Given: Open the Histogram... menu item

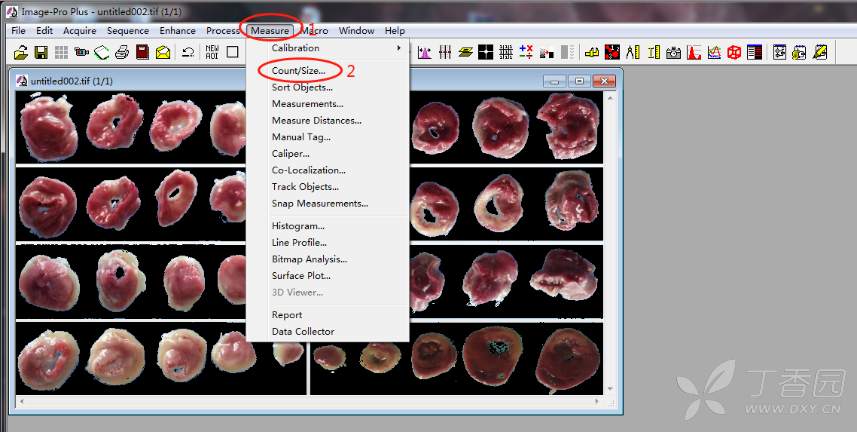Looking at the screenshot, I should (298, 226).
